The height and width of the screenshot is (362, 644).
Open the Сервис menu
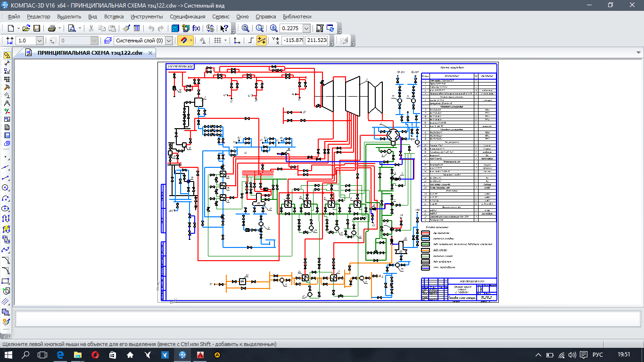pos(221,16)
